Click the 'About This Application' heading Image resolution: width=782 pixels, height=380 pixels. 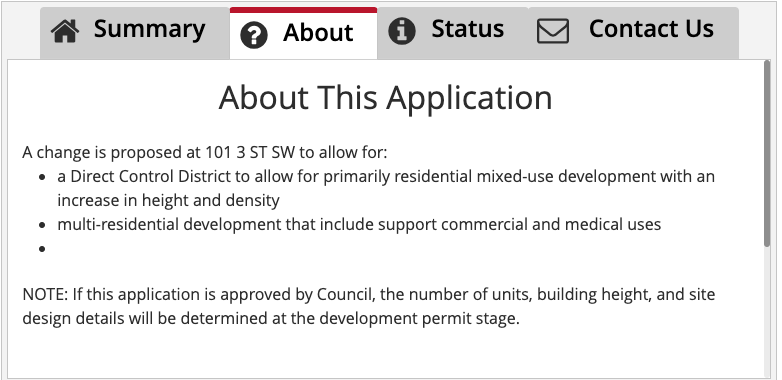pyautogui.click(x=386, y=98)
